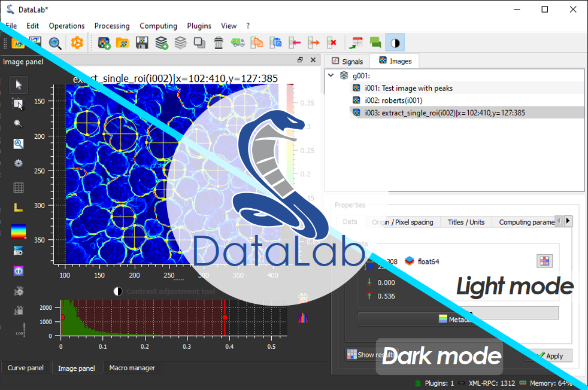
Task: Switch to the Signals tab
Action: (x=347, y=61)
